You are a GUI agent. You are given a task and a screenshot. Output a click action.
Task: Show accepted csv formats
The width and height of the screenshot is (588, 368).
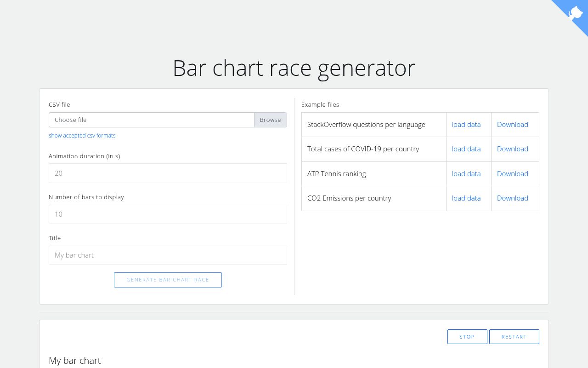82,135
